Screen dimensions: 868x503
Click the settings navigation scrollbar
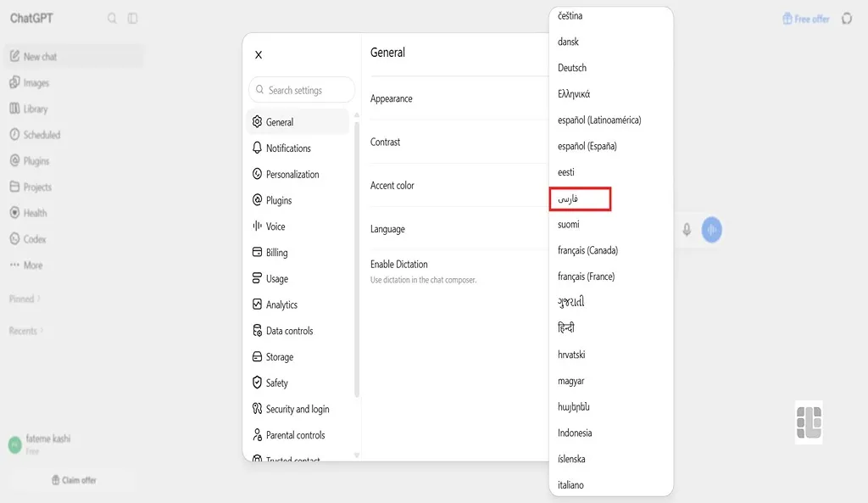[x=357, y=260]
